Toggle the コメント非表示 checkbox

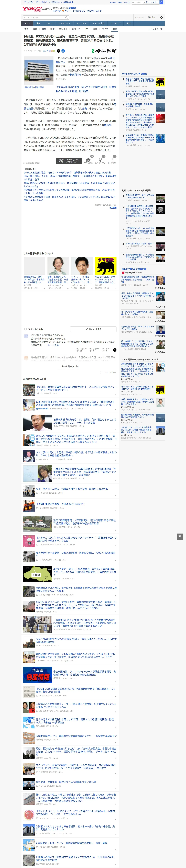click(x=102, y=372)
